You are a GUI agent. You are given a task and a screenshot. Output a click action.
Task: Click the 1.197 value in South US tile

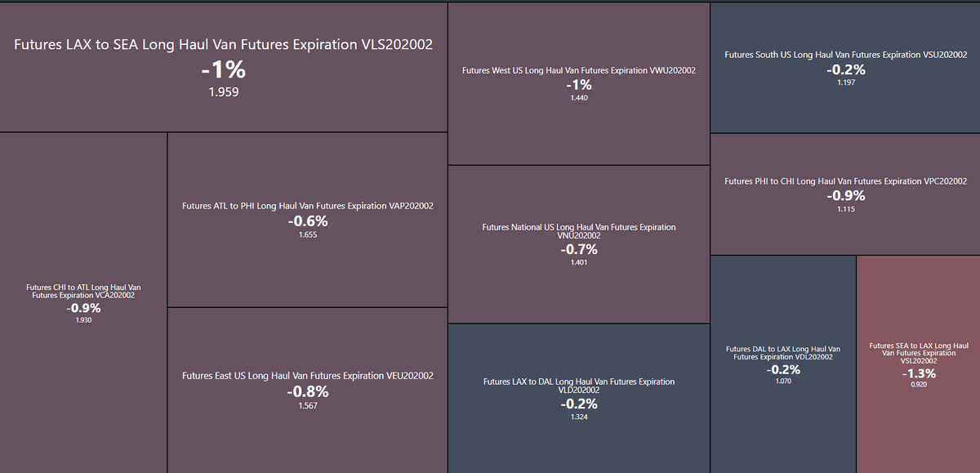(x=846, y=83)
